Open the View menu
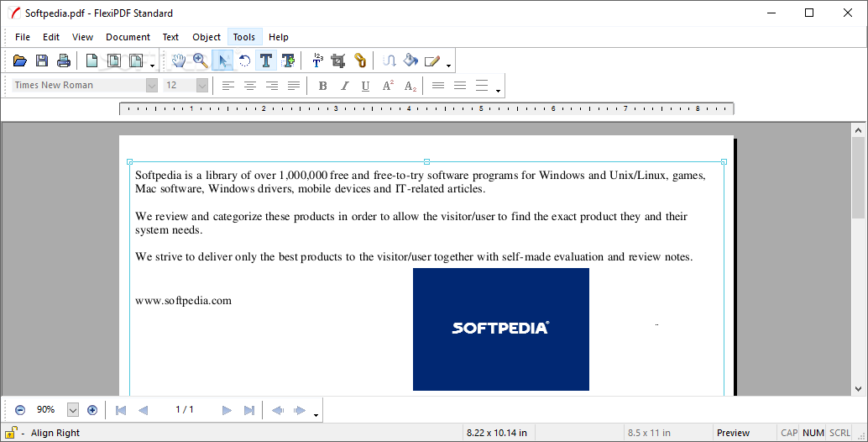Viewport: 868px width, 442px height. pyautogui.click(x=82, y=37)
